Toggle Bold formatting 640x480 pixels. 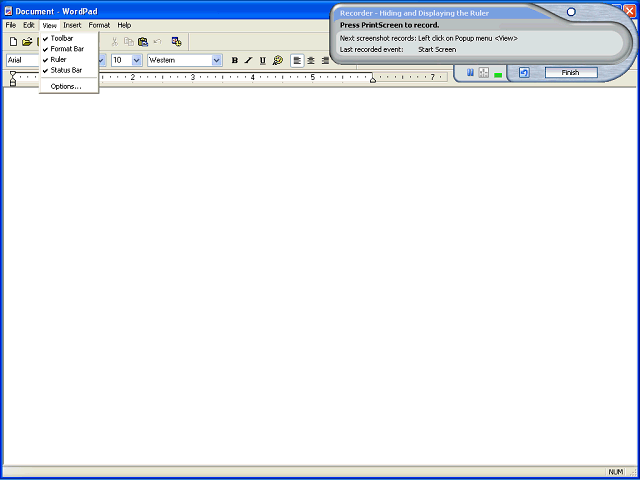coord(235,60)
